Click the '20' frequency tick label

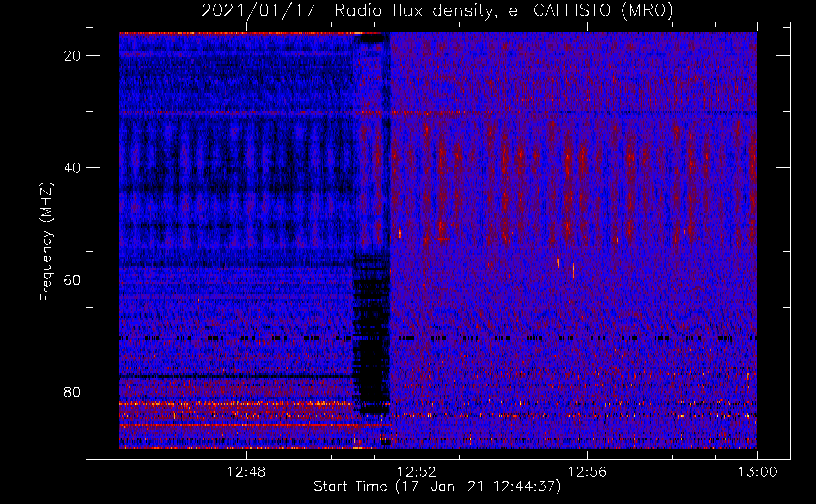point(73,56)
